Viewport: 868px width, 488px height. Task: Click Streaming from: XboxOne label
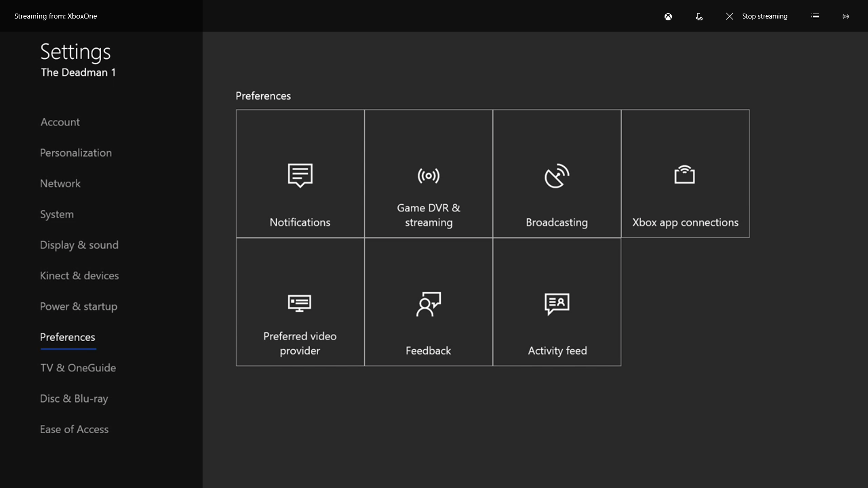click(x=56, y=16)
